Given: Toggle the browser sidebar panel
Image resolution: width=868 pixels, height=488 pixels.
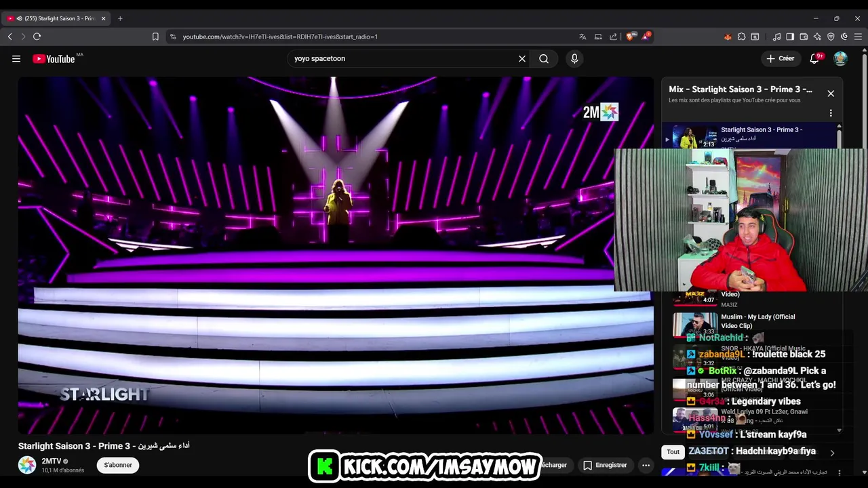Looking at the screenshot, I should [790, 37].
